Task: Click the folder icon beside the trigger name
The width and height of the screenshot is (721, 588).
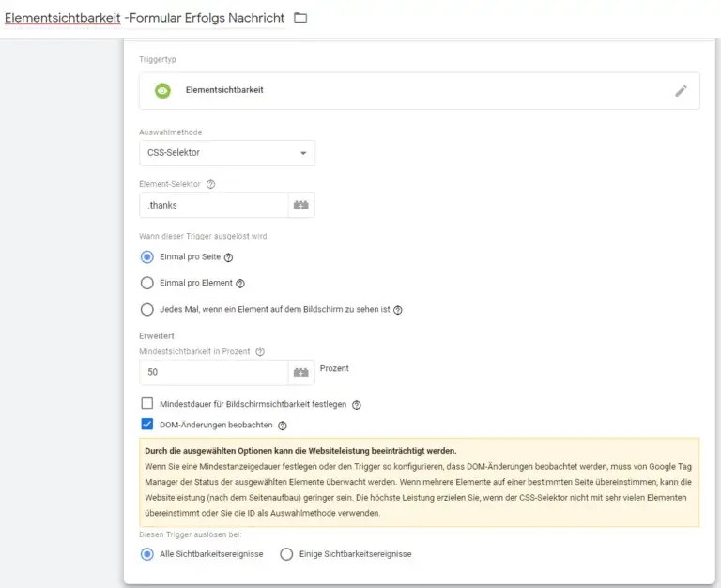Action: tap(300, 18)
